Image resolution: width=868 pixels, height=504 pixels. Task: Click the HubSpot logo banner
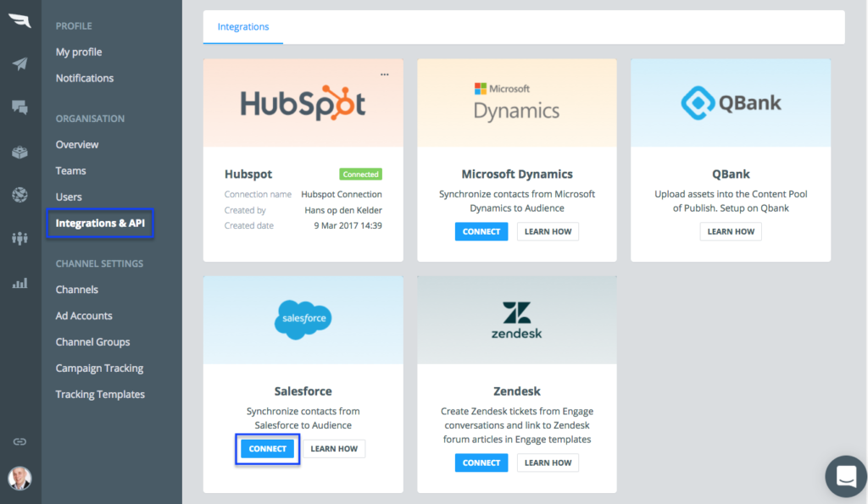303,102
